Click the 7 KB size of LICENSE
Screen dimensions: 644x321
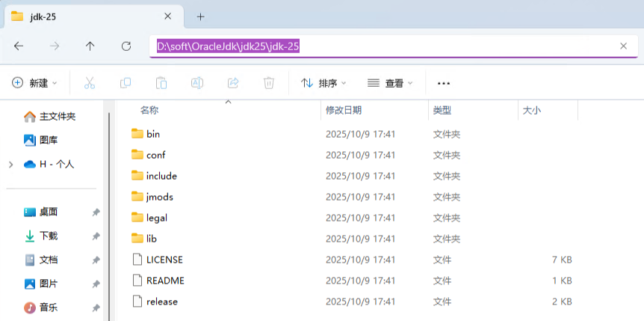pos(562,260)
